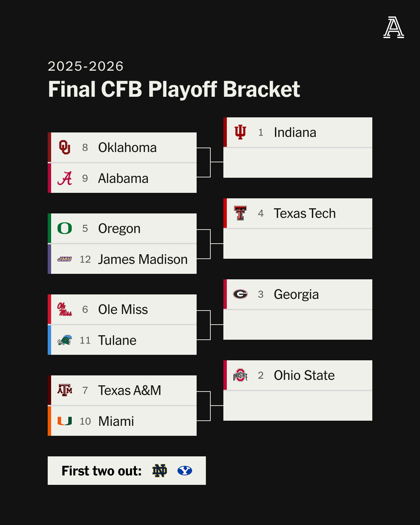Screen dimensions: 420x525
Task: Select the Final CFB Playoff Bracket heading
Action: click(x=174, y=89)
